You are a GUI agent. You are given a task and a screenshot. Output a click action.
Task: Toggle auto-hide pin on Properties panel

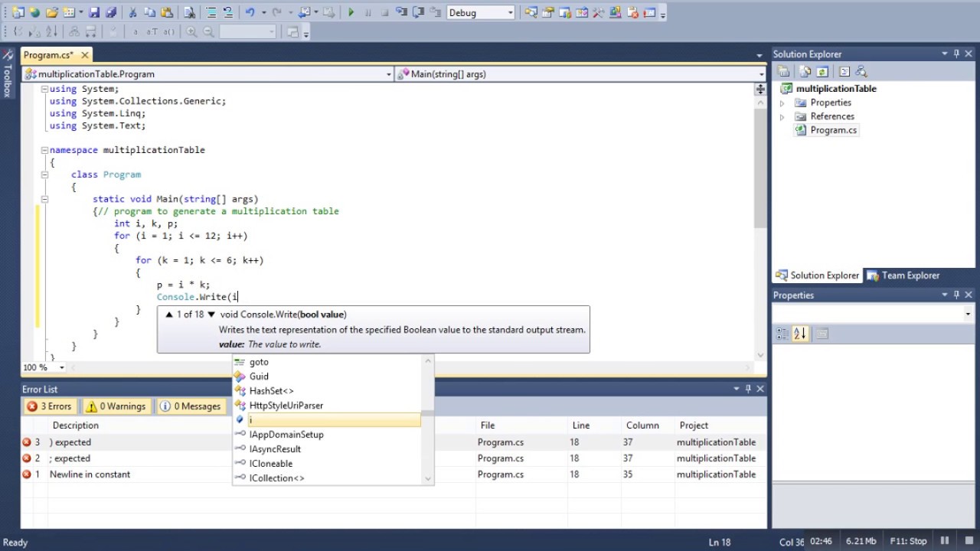pos(956,295)
